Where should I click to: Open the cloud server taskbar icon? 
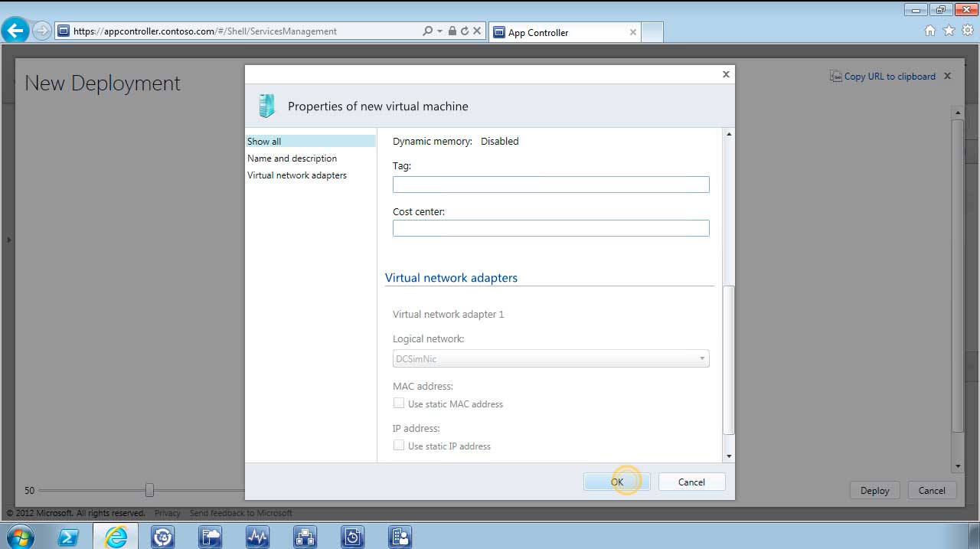(x=210, y=537)
